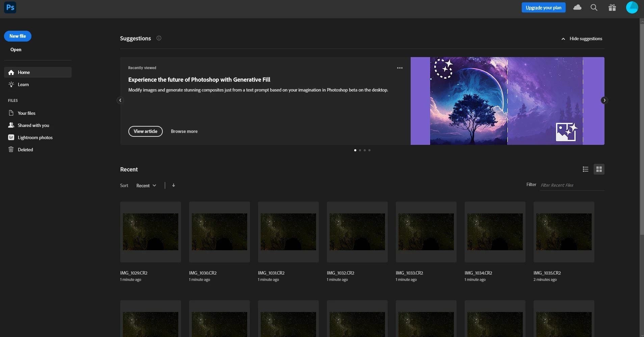Open the IMG_1029.CR2 thumbnail
Image resolution: width=644 pixels, height=337 pixels.
pos(151,232)
